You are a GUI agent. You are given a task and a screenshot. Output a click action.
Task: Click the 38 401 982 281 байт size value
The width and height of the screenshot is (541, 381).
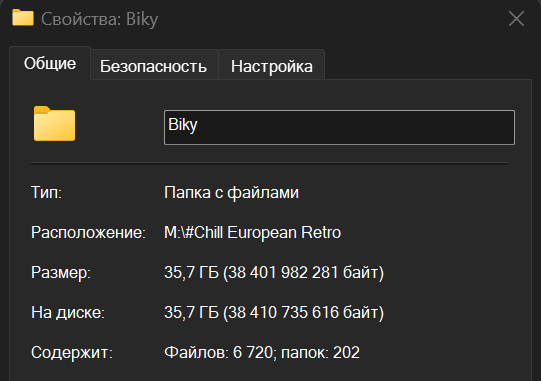click(303, 273)
